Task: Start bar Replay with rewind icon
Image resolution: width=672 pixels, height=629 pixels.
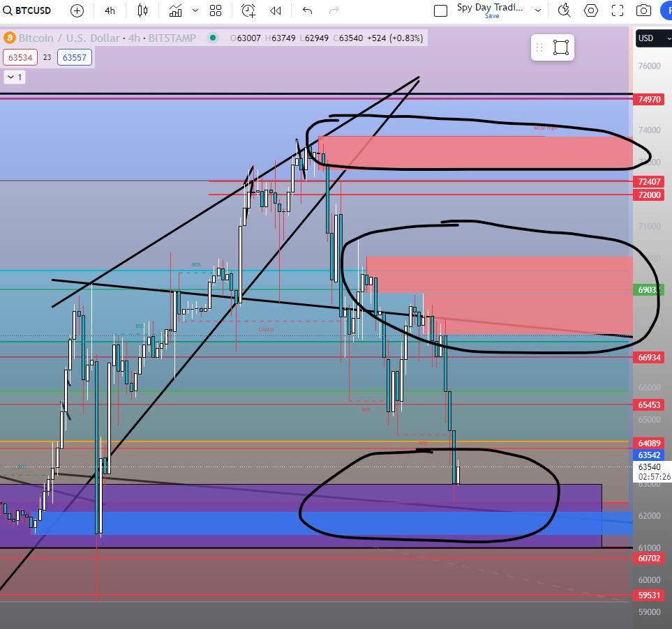Action: point(276,10)
